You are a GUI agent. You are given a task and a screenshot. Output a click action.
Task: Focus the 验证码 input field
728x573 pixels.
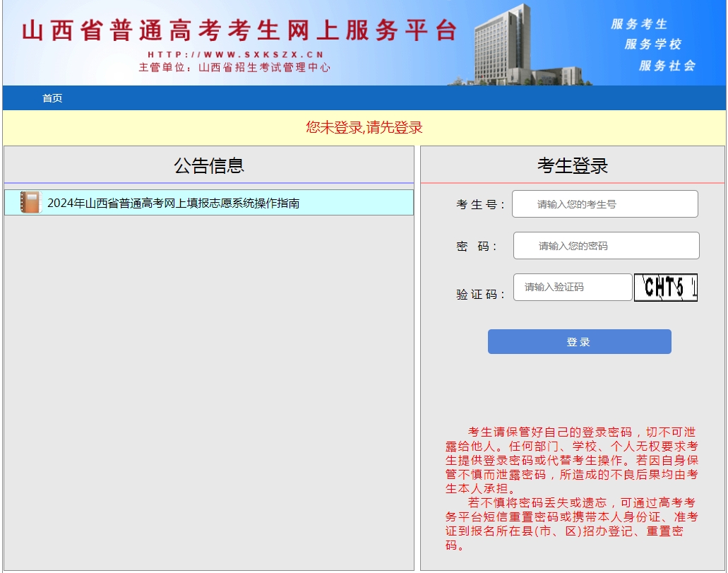(x=573, y=287)
